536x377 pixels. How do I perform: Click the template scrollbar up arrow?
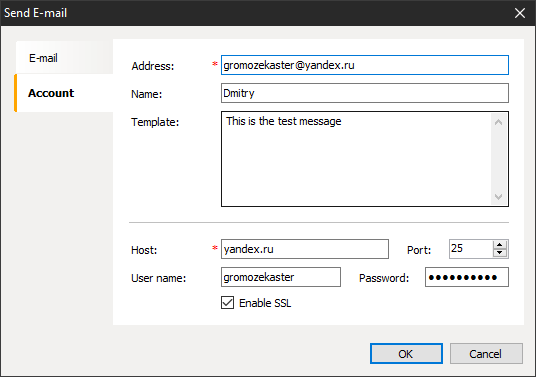coord(498,122)
